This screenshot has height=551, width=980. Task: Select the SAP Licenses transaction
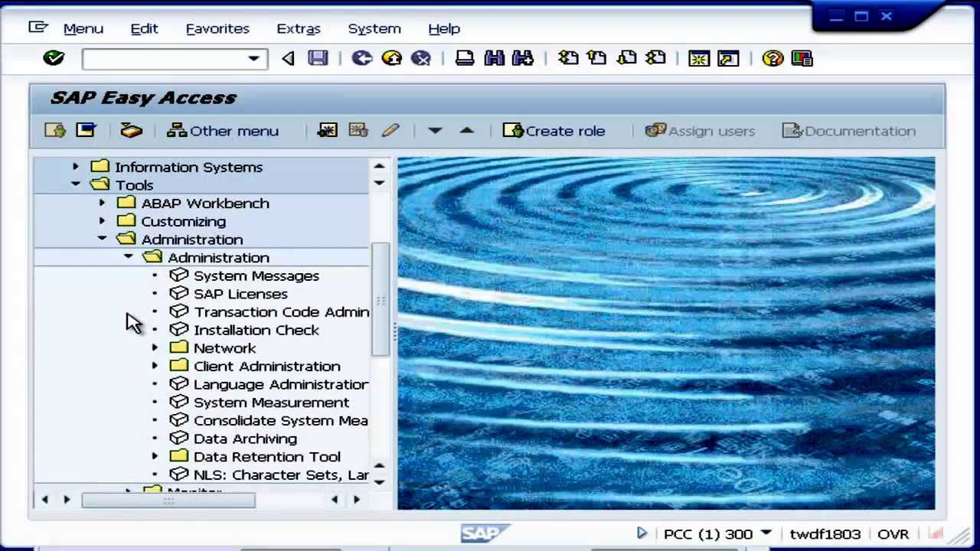240,294
